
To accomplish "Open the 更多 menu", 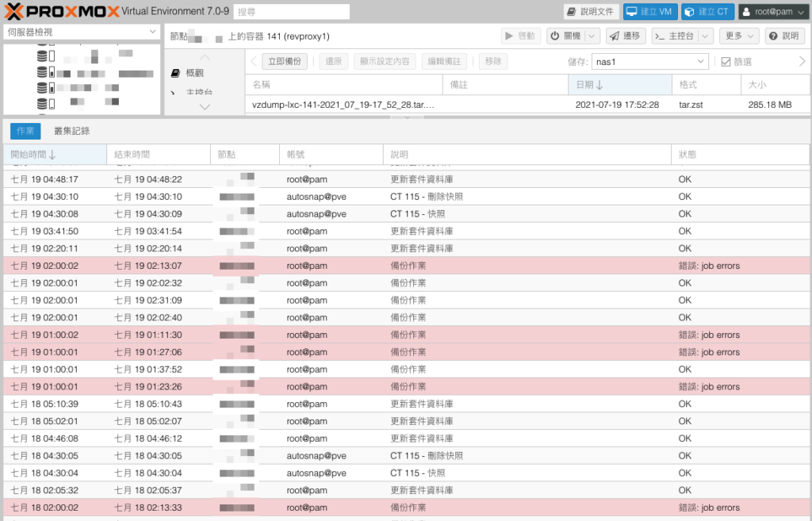I will tap(739, 36).
